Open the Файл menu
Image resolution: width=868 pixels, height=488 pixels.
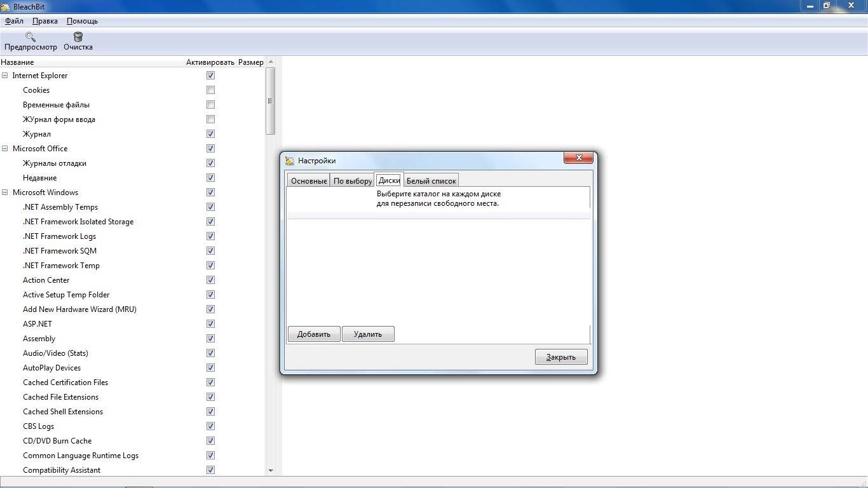pyautogui.click(x=14, y=21)
